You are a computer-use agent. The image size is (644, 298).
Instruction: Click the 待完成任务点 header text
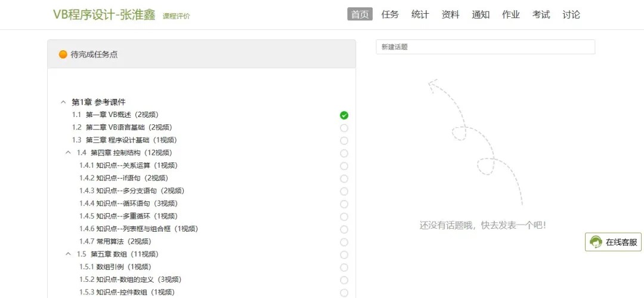click(x=94, y=54)
